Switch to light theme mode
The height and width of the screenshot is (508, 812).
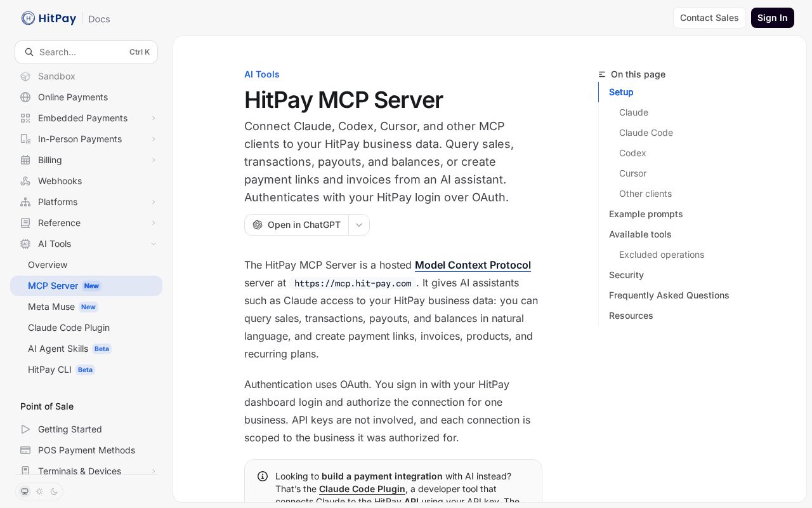pos(39,491)
